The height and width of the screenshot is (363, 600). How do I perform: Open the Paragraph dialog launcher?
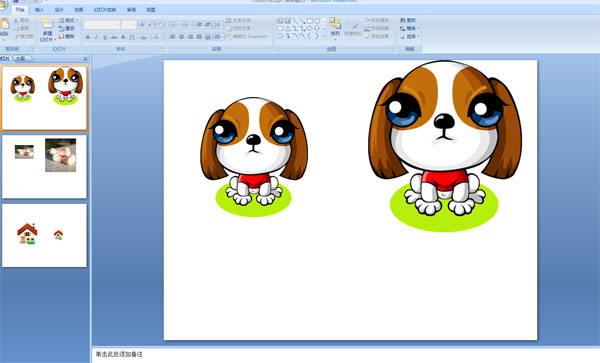tap(270, 49)
